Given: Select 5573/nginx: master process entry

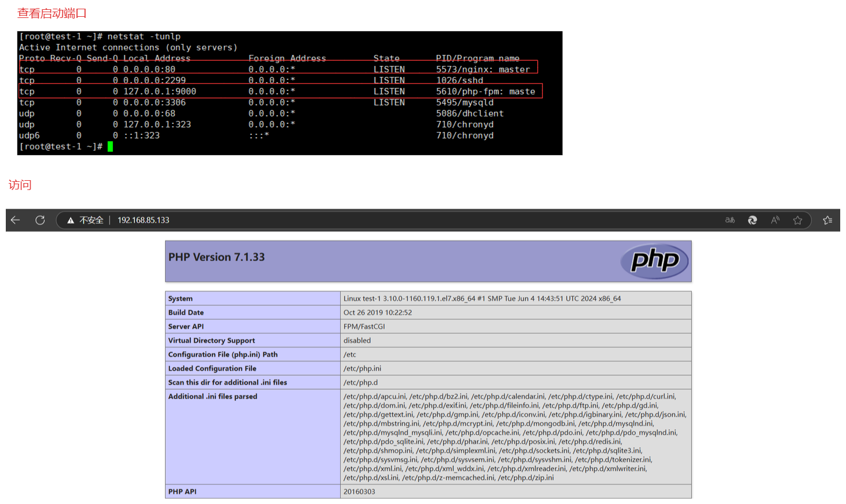Looking at the screenshot, I should tap(483, 70).
